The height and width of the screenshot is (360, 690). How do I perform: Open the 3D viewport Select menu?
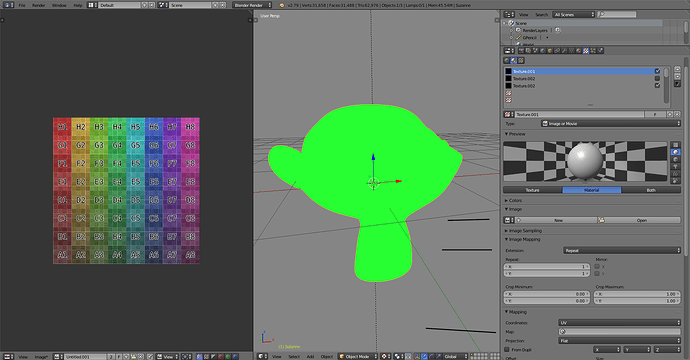[x=294, y=356]
